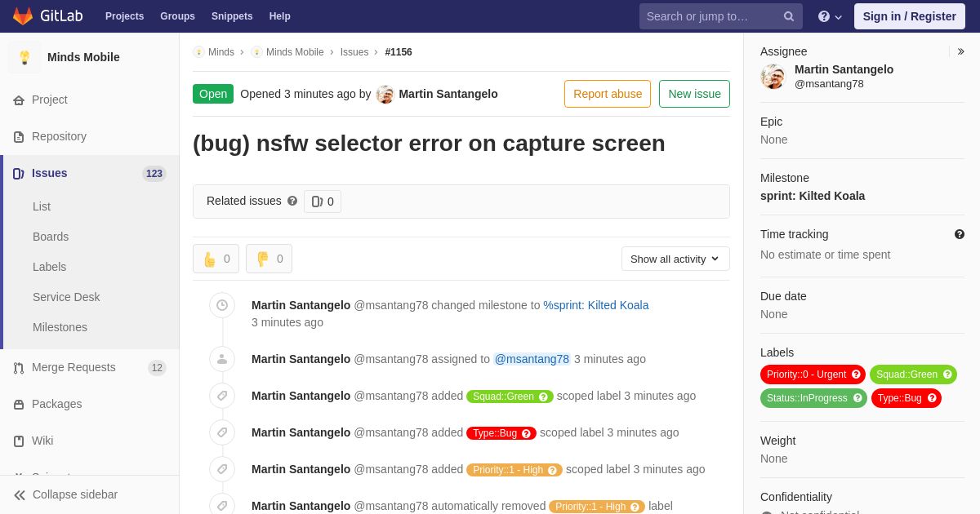The width and height of the screenshot is (980, 514).
Task: Click the label icon beside Squad::Green activity
Action: click(222, 396)
